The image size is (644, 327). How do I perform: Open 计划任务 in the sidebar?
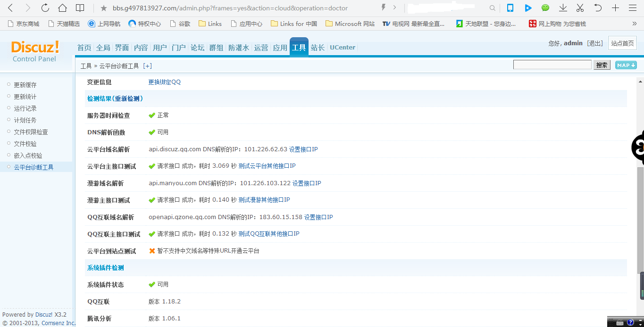pos(25,120)
